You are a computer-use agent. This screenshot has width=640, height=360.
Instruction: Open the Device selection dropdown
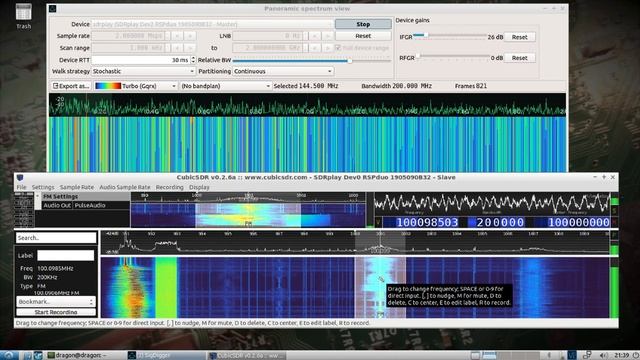tap(212, 24)
